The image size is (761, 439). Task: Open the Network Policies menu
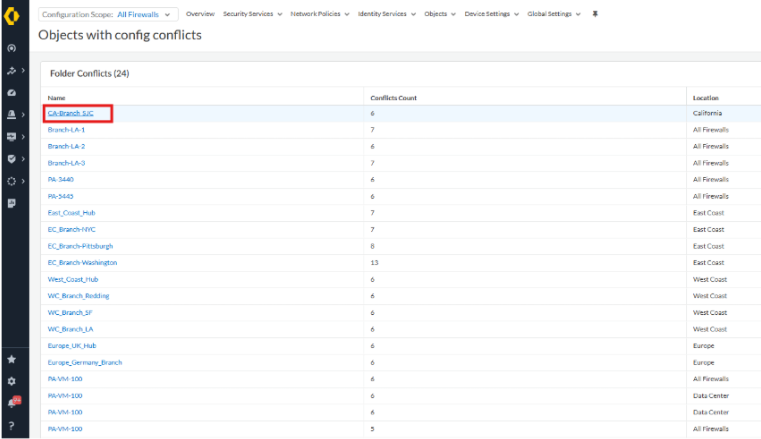pos(320,14)
